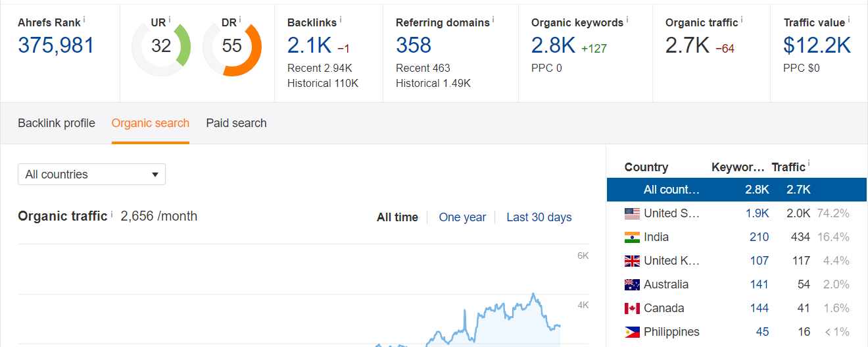Open the All countries dropdown
Image resolution: width=868 pixels, height=347 pixels.
coord(91,174)
